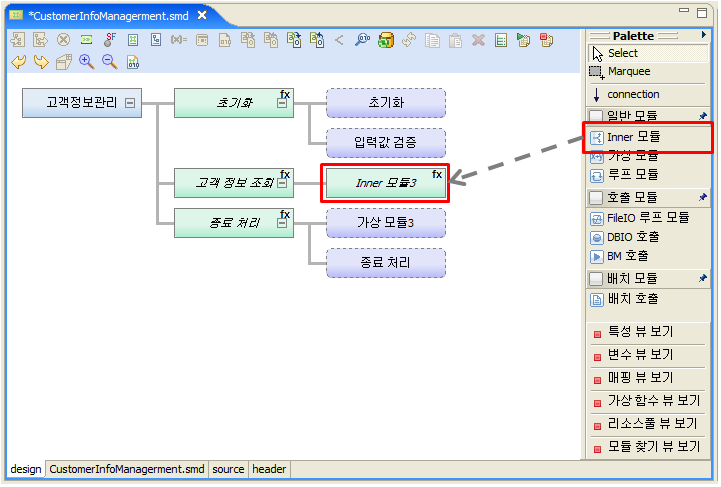Switch to the design tab
Image resolution: width=721 pixels, height=487 pixels.
click(x=26, y=470)
